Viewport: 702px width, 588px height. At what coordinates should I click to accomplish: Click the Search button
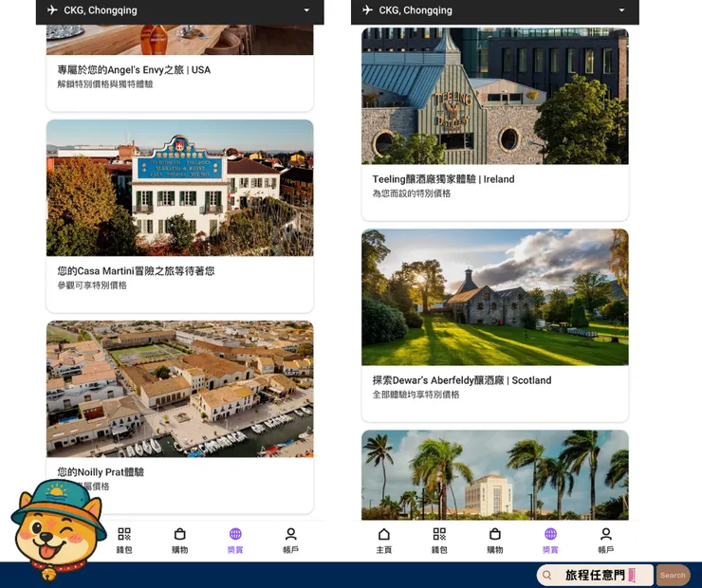(673, 575)
